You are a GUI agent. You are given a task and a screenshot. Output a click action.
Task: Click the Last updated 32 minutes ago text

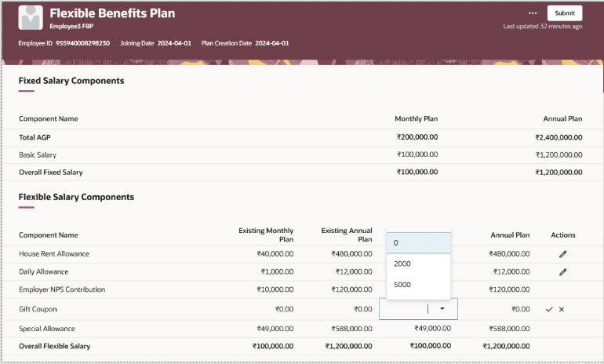(542, 26)
